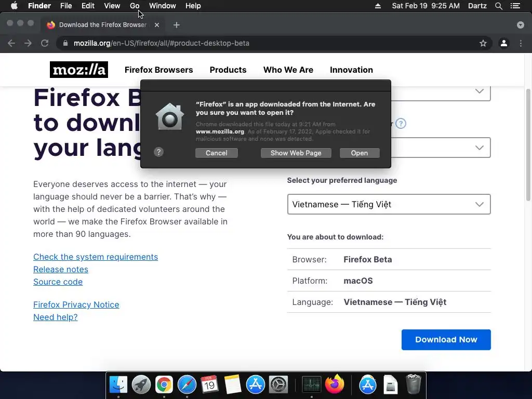This screenshot has height=399, width=532.
Task: Click the help question mark in dialog
Action: point(158,152)
